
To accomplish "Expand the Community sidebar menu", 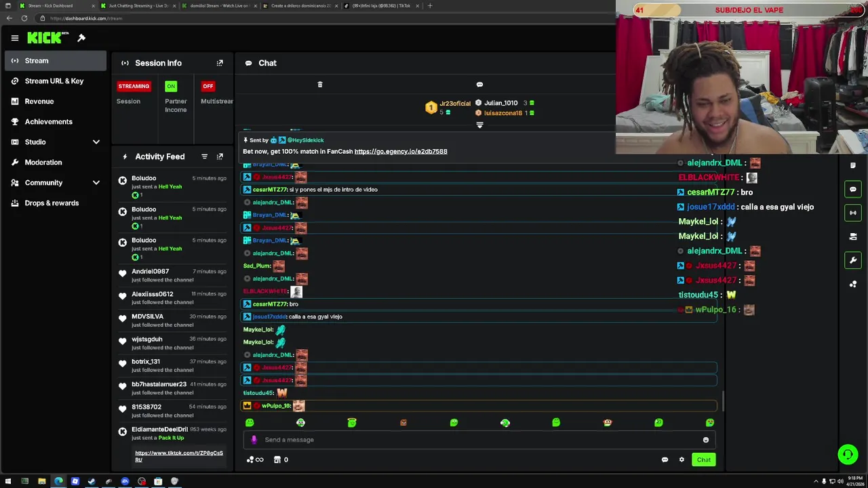I will click(x=96, y=183).
